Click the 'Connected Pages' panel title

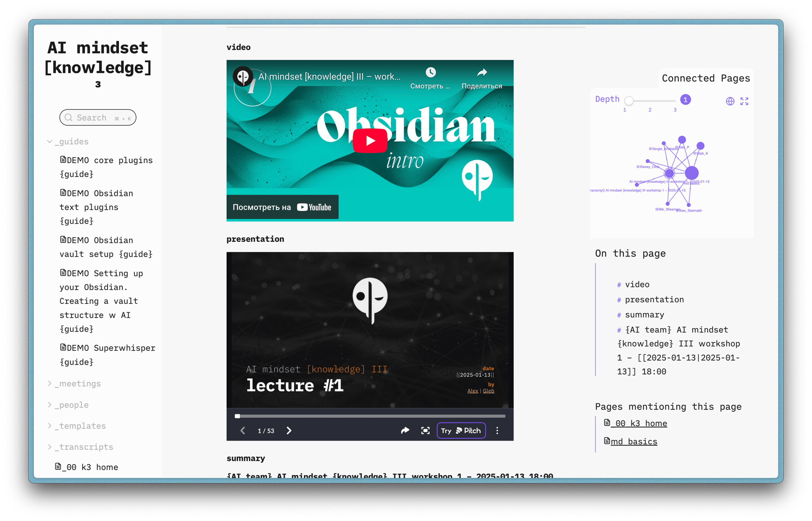click(x=706, y=78)
